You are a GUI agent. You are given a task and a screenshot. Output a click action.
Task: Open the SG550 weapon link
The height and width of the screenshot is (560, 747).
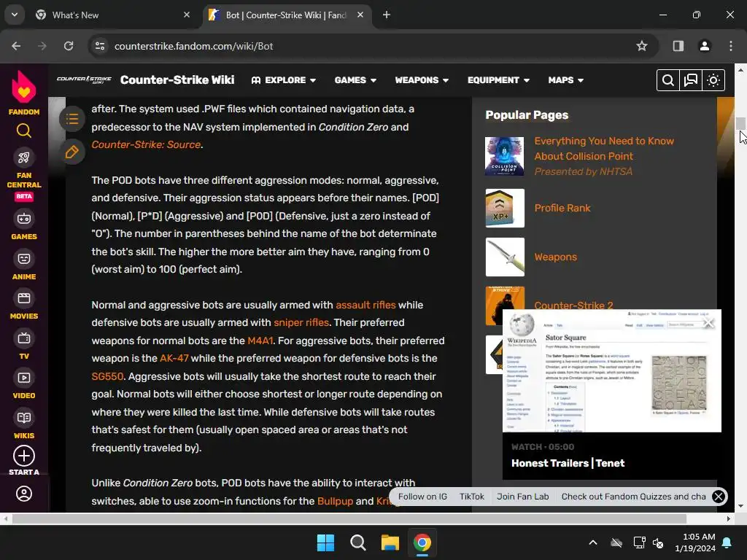[x=107, y=376]
